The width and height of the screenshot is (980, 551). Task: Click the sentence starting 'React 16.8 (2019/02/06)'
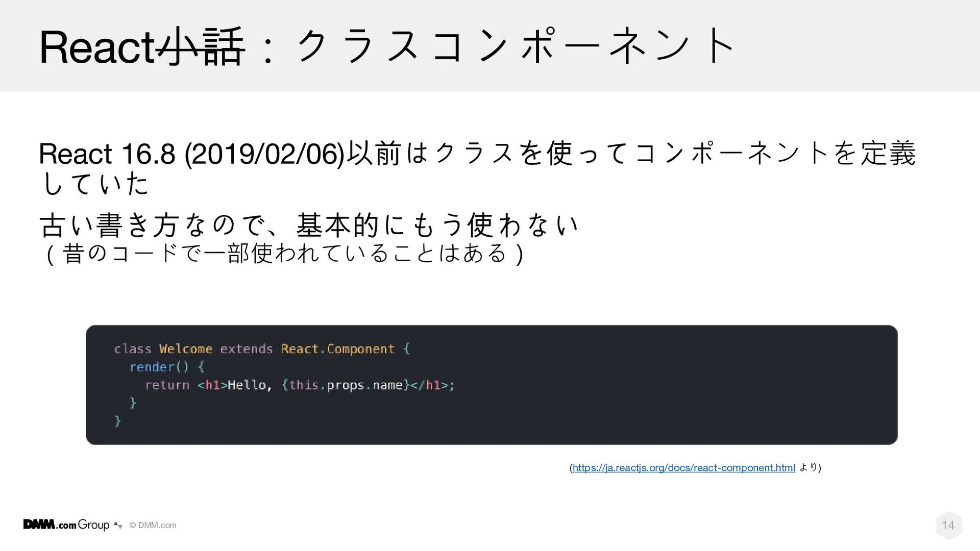pyautogui.click(x=477, y=167)
